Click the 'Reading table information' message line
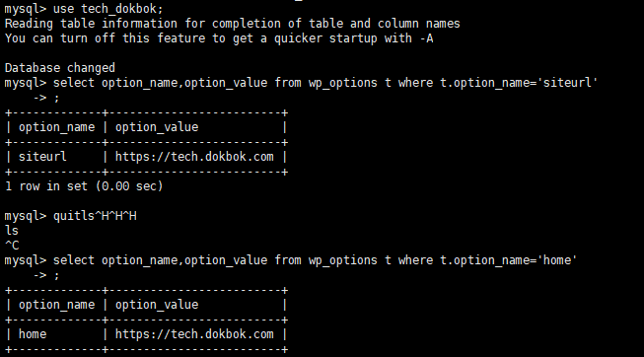 (x=232, y=24)
